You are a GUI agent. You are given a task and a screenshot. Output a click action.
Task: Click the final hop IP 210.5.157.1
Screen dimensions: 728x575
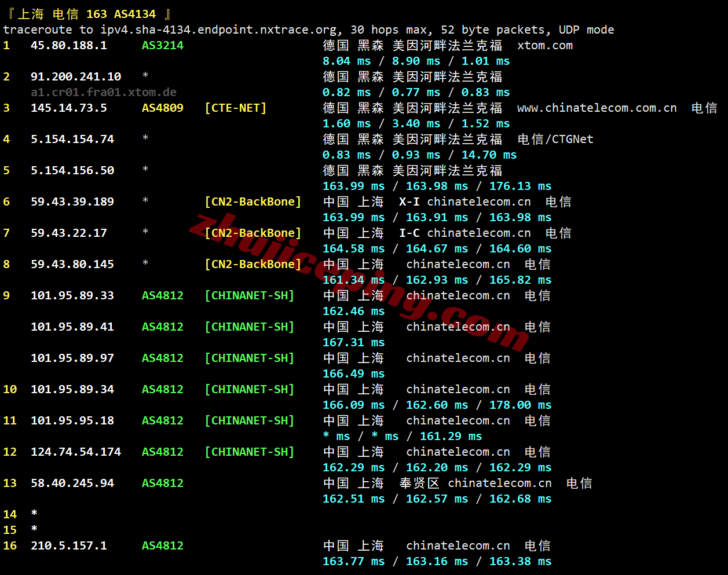pyautogui.click(x=68, y=545)
